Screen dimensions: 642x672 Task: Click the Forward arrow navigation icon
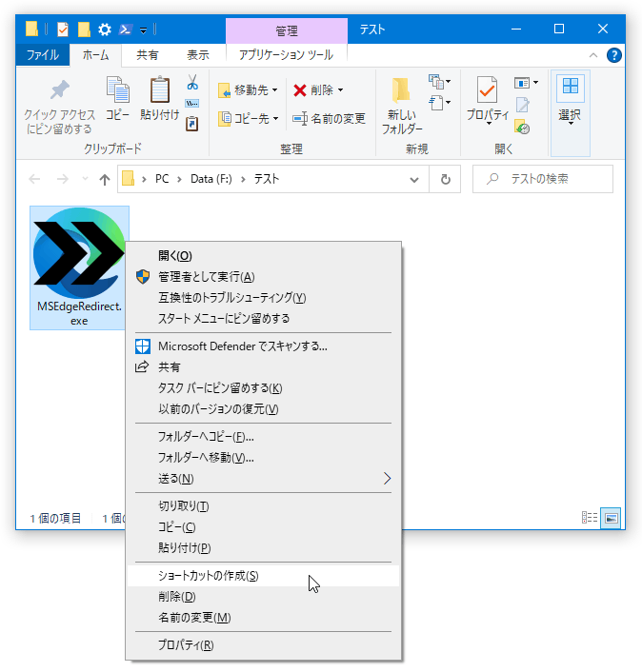[62, 179]
